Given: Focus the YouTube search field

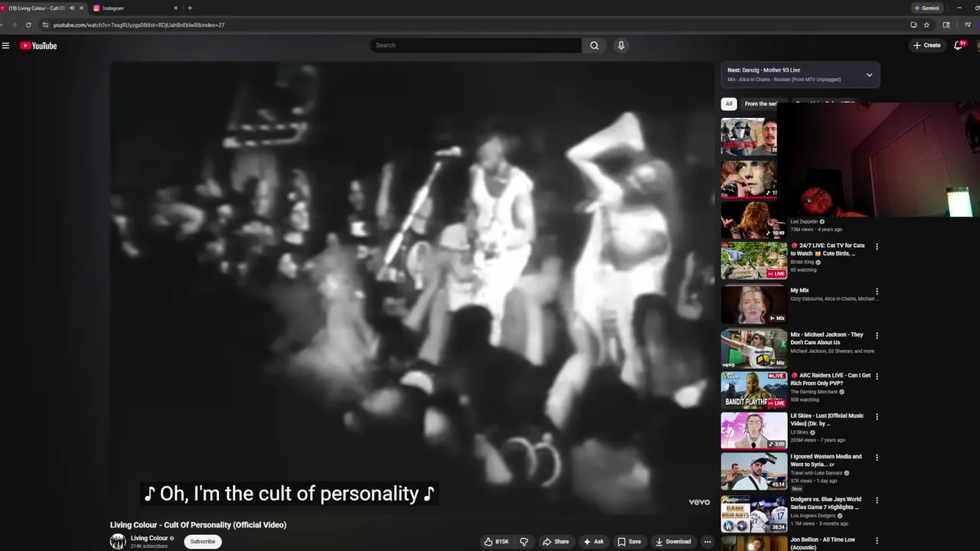Looking at the screenshot, I should [476, 45].
